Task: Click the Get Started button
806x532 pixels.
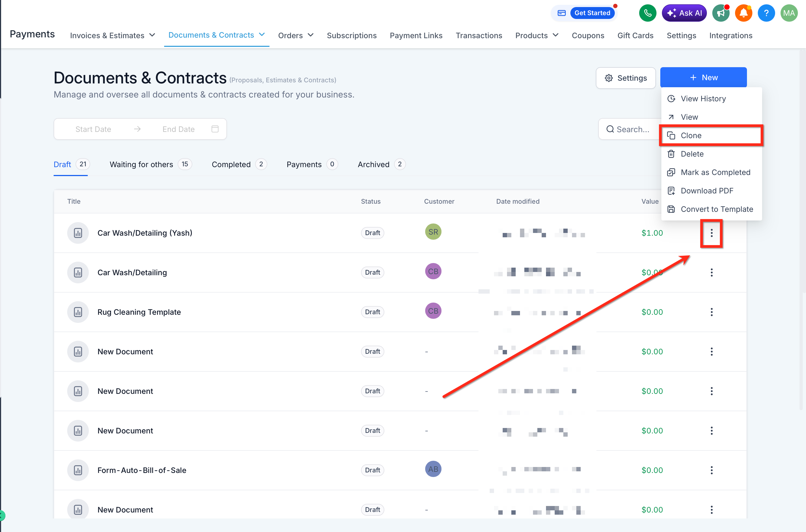Action: [592, 13]
